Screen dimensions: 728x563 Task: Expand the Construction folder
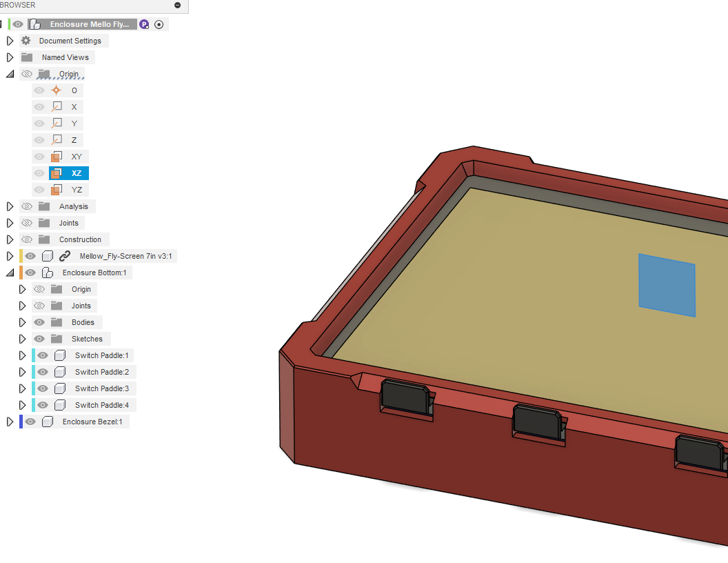click(x=10, y=239)
